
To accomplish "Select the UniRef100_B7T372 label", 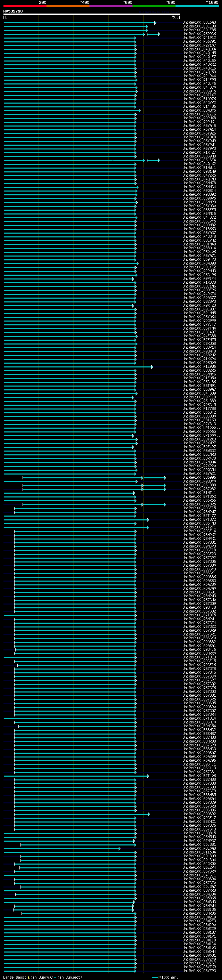I will point(199,520).
